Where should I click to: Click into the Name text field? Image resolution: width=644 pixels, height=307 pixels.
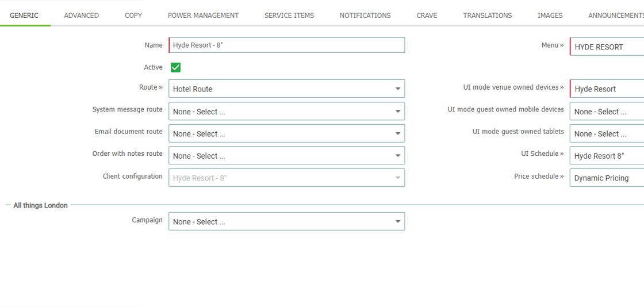(x=287, y=45)
